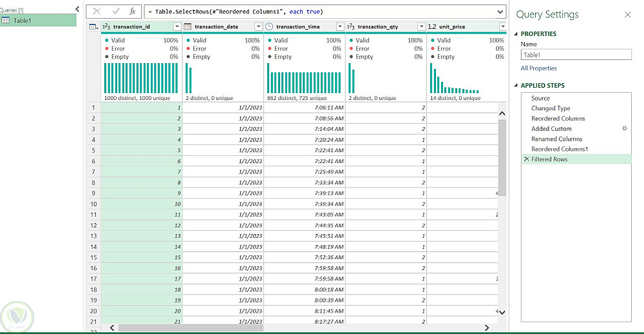
Task: Delete the Filtered Rows step using X icon
Action: click(x=527, y=159)
